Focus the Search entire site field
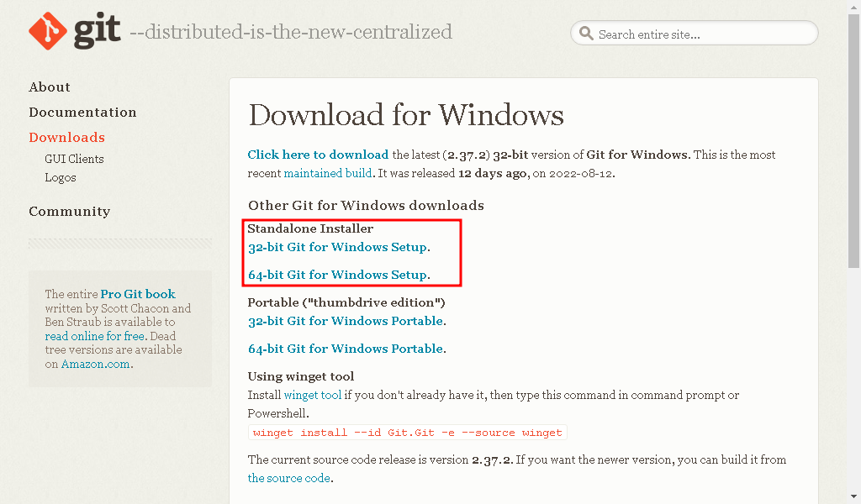This screenshot has width=861, height=504. click(694, 34)
